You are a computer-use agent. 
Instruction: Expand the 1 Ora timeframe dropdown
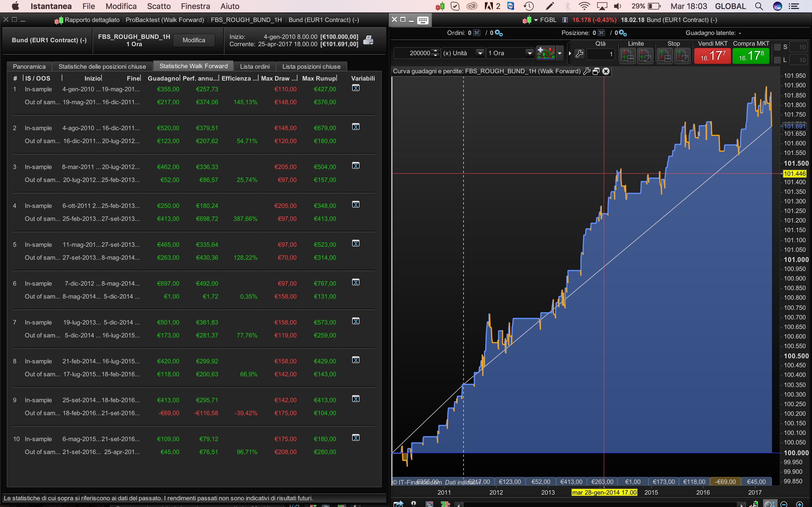click(529, 53)
